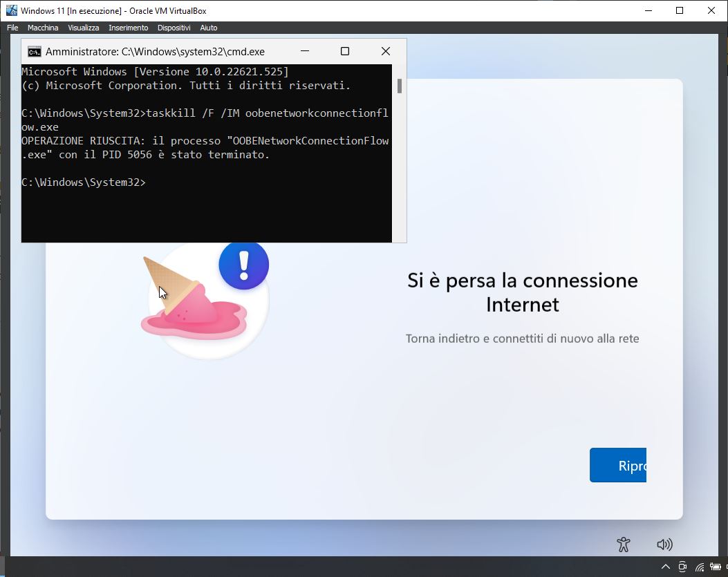This screenshot has height=577, width=728.
Task: Click the battery power tray icon
Action: 715,567
